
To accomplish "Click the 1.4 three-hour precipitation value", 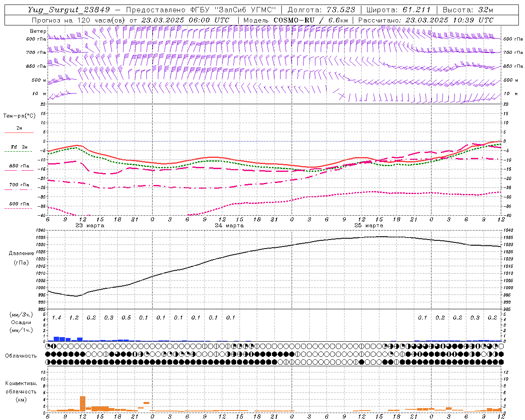I will point(57,318).
